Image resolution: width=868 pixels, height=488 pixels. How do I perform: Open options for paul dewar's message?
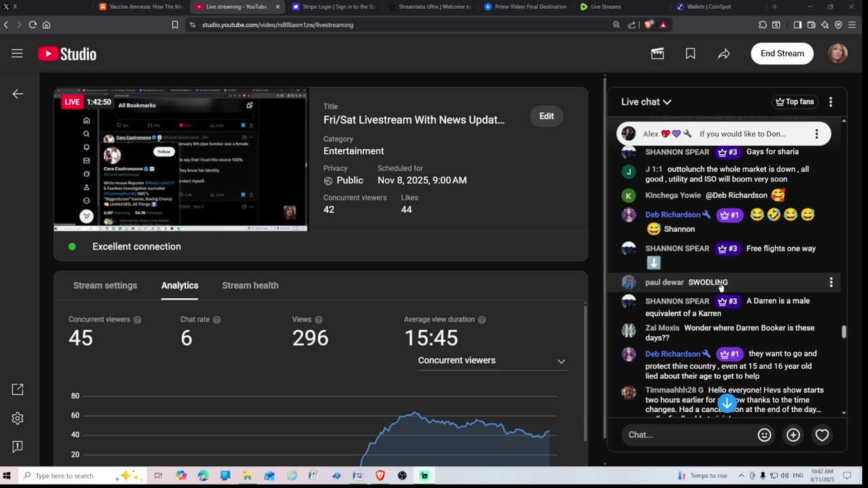pyautogui.click(x=831, y=282)
